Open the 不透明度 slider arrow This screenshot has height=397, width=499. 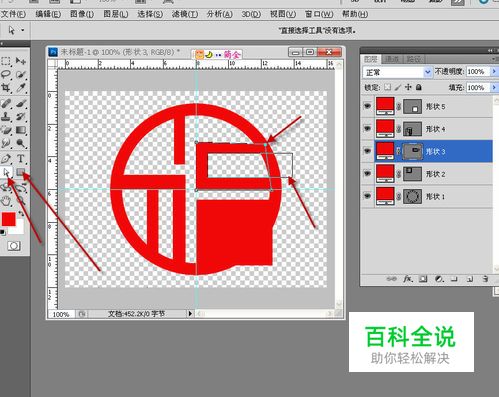pos(494,72)
